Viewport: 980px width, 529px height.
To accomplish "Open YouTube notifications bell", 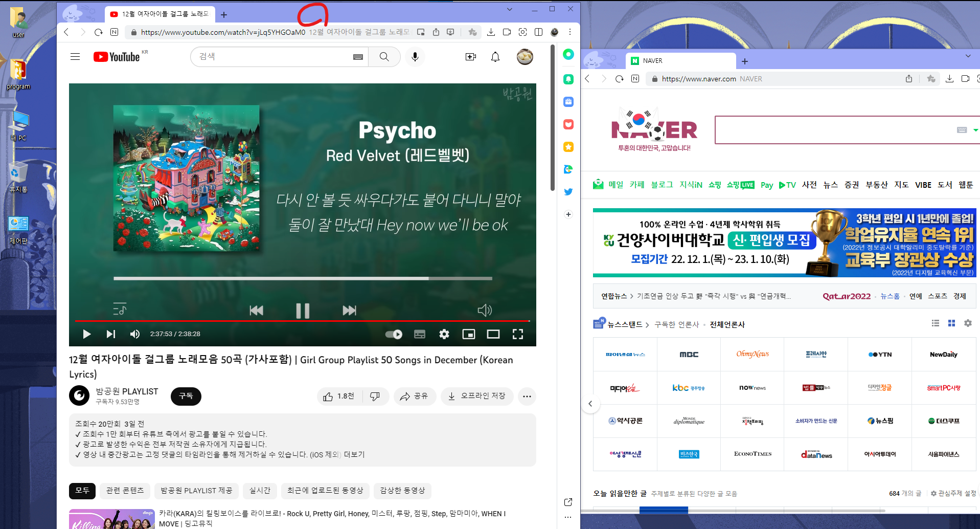I will point(495,57).
